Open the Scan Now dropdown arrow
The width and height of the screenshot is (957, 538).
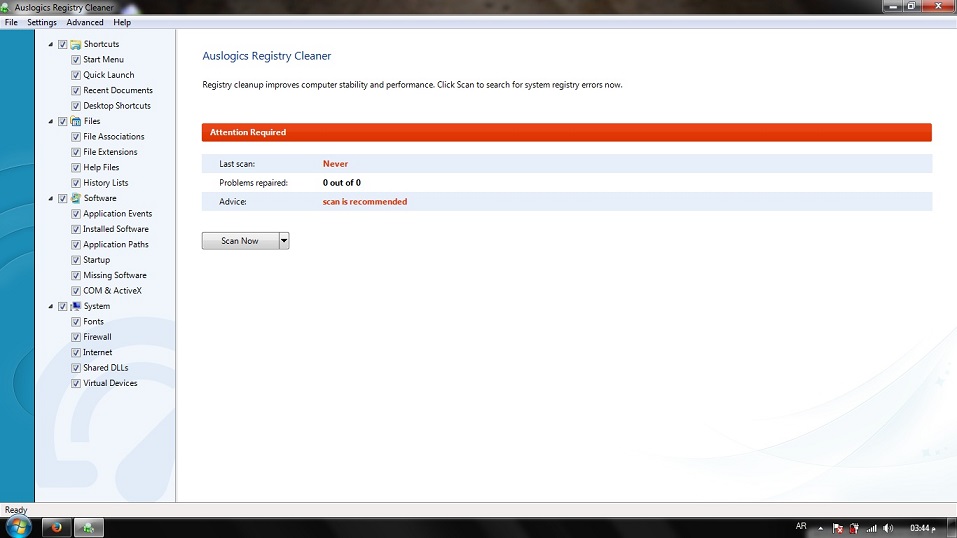[x=284, y=241]
